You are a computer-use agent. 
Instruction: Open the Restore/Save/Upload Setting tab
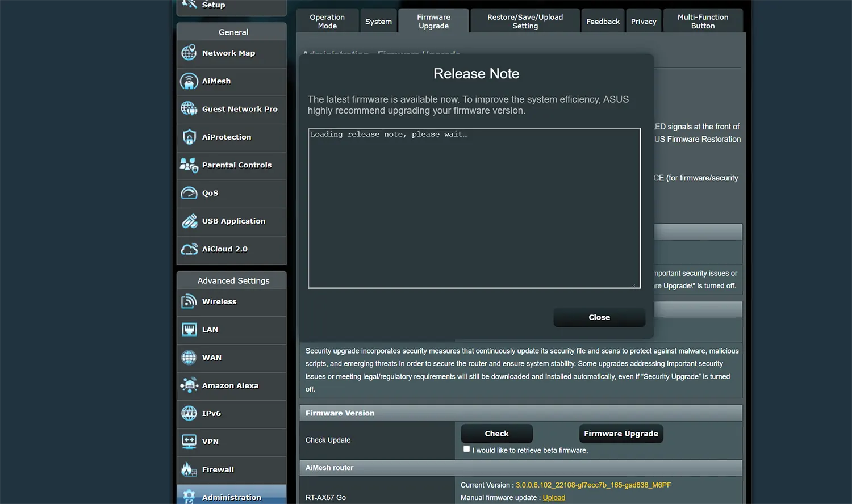click(525, 22)
